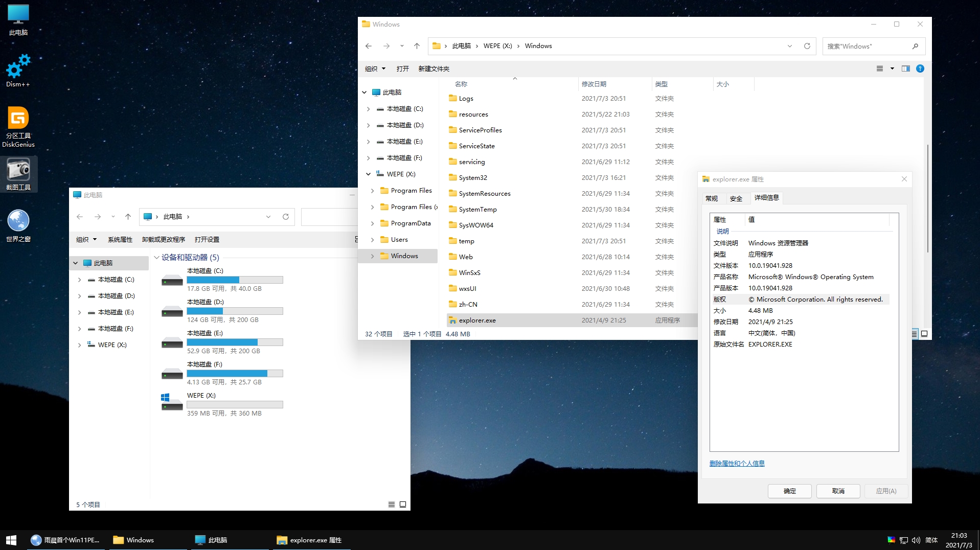Click 卸载或更改程序 in 此电脑 toolbar

pos(164,239)
